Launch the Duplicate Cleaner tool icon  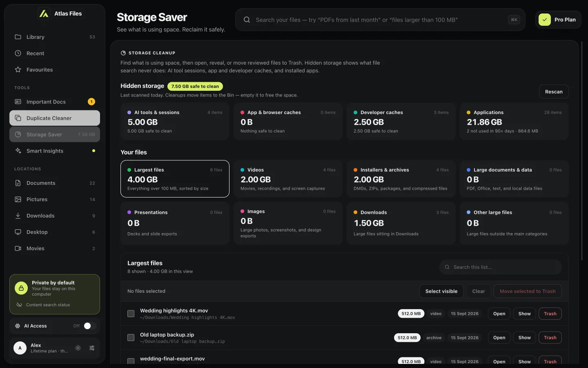18,118
